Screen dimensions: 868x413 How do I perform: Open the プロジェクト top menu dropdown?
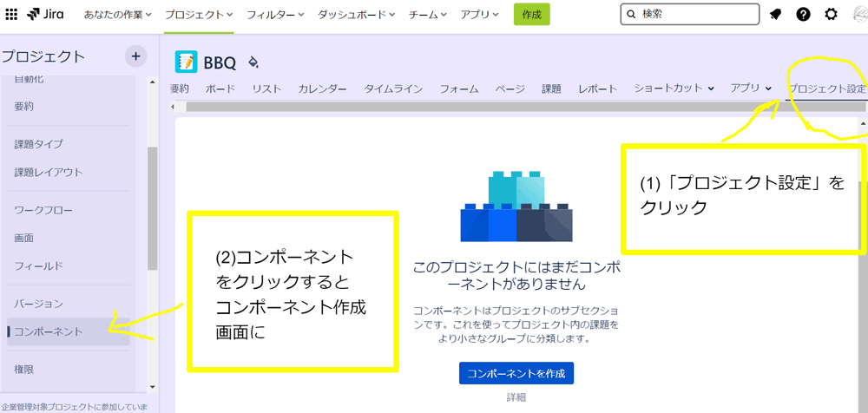199,15
